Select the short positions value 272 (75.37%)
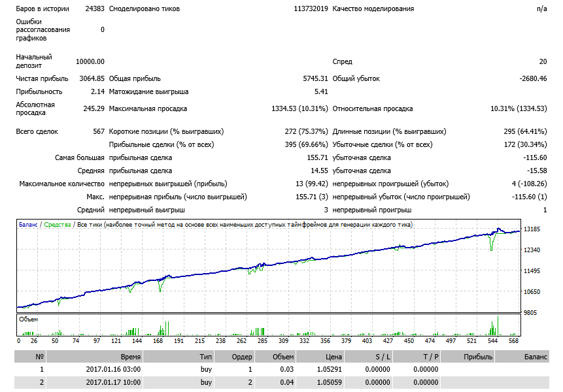This screenshot has width=563, height=392. (306, 131)
